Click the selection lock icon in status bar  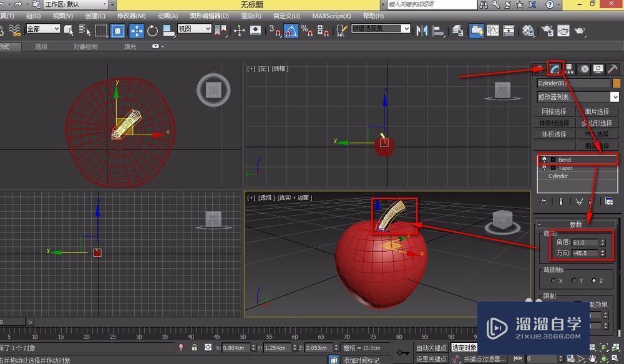194,347
